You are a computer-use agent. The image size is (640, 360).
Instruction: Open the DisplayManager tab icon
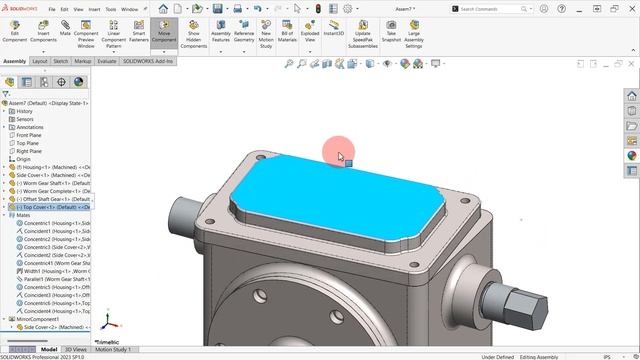pyautogui.click(x=78, y=82)
